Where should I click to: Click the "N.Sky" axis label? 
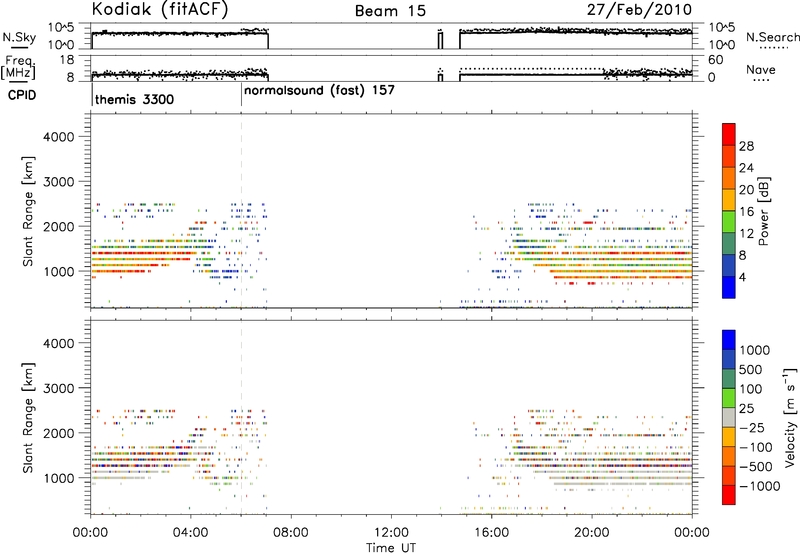[19, 37]
